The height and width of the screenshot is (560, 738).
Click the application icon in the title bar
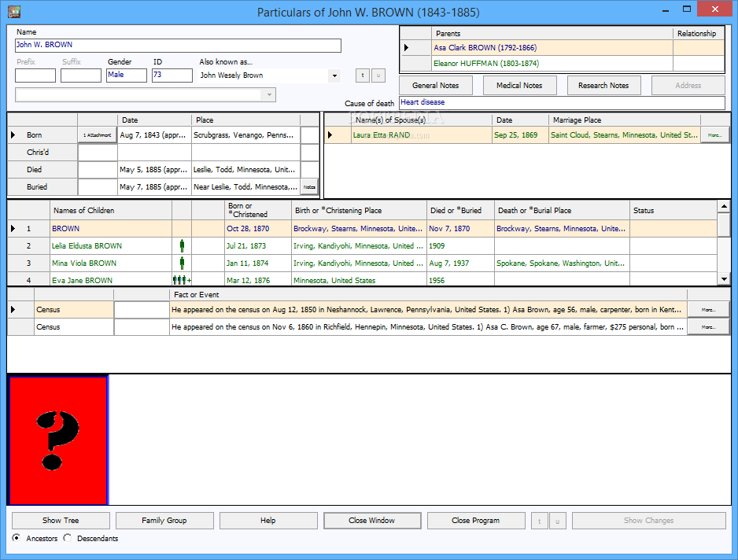[x=14, y=12]
